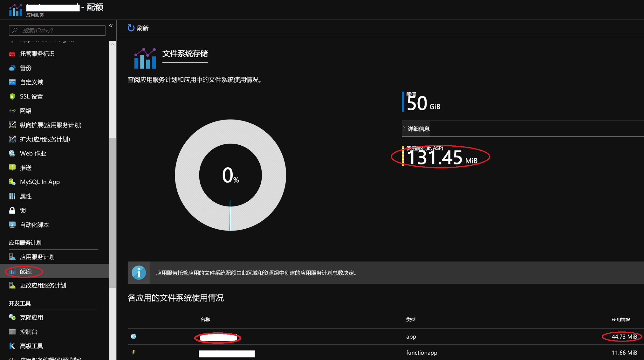
Task: Select the 配额 quota menu item
Action: [x=25, y=271]
